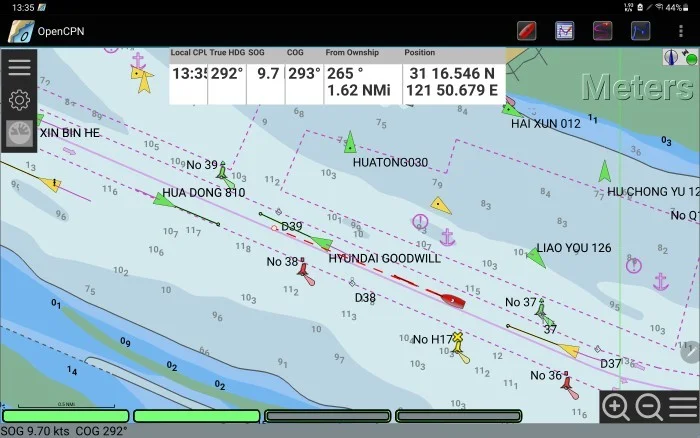
Task: Click the purple track toolbar icon
Action: (x=602, y=30)
